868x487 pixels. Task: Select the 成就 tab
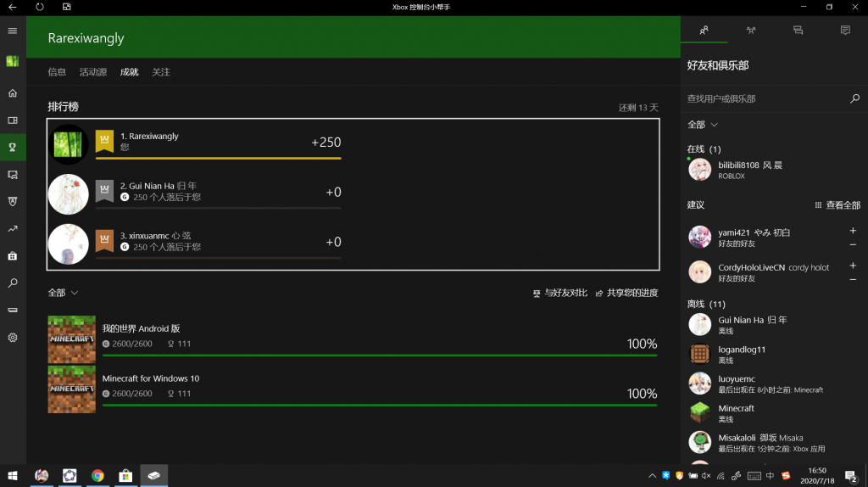click(129, 72)
